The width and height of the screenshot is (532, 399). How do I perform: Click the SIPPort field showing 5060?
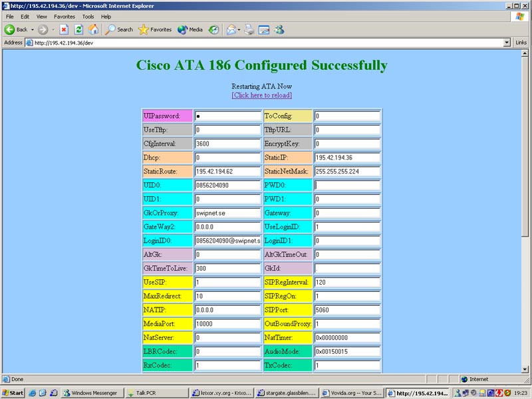point(347,310)
